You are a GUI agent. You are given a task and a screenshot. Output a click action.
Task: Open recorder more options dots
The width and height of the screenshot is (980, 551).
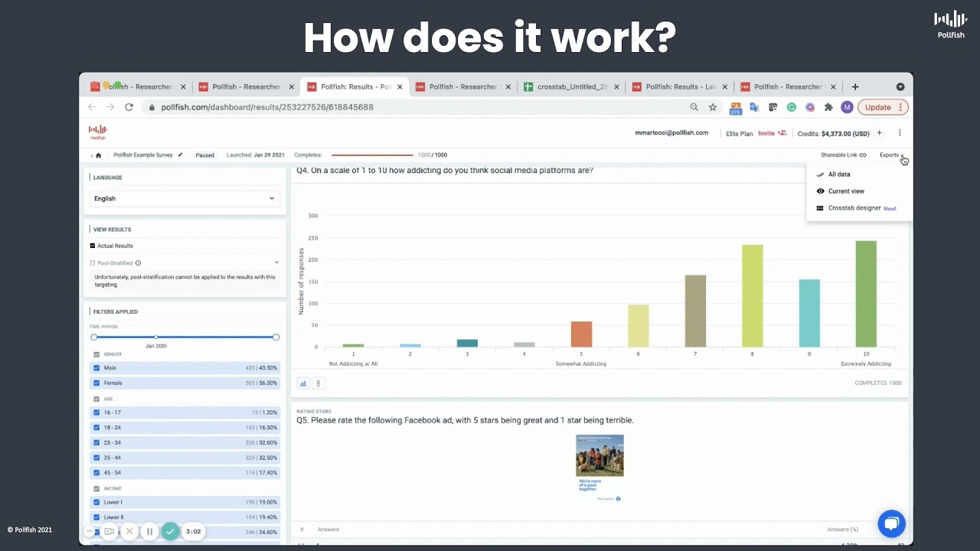(90, 531)
